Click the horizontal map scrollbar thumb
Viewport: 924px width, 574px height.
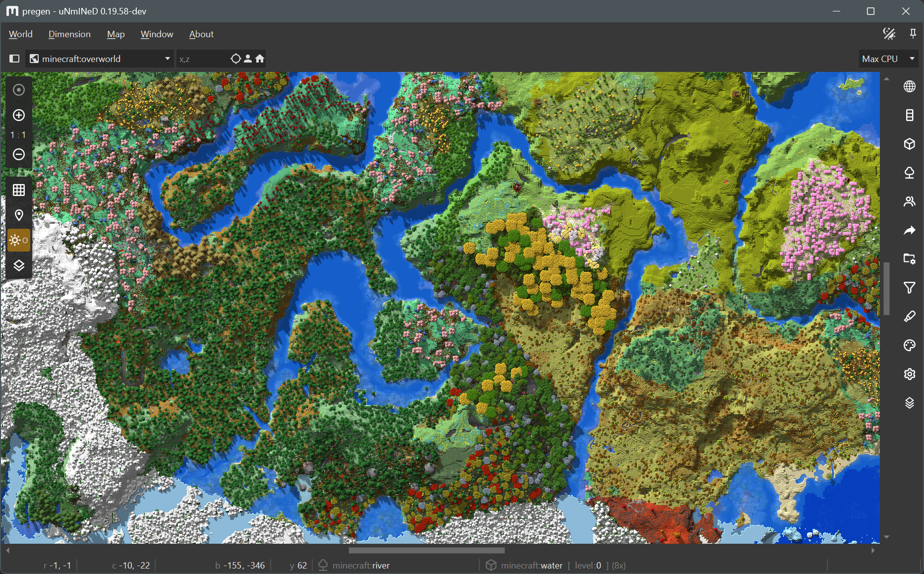point(426,550)
